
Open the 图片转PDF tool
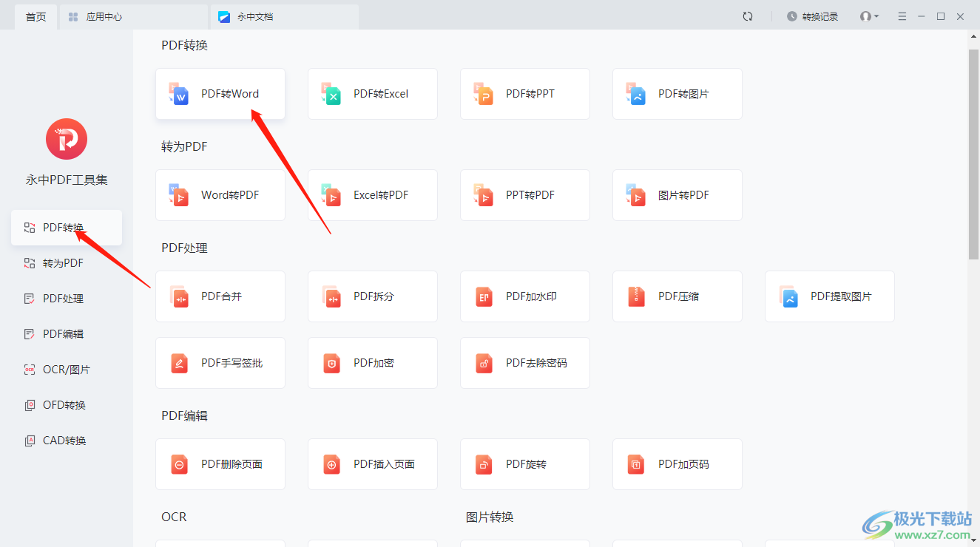(x=677, y=195)
